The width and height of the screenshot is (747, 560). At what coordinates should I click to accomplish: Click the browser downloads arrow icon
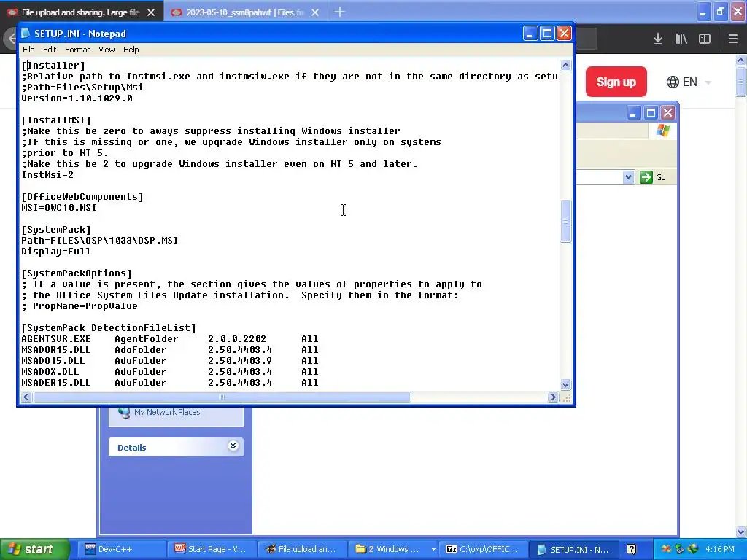(658, 39)
